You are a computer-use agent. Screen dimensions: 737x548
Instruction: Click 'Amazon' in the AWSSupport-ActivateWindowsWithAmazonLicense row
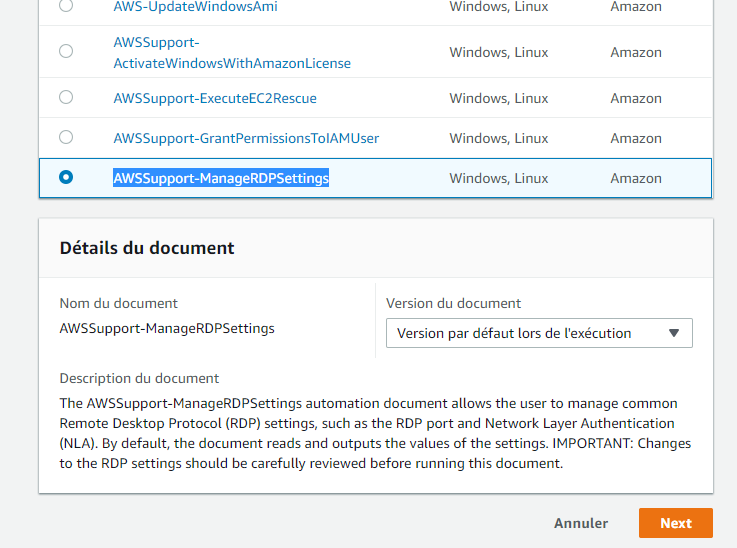click(x=636, y=52)
